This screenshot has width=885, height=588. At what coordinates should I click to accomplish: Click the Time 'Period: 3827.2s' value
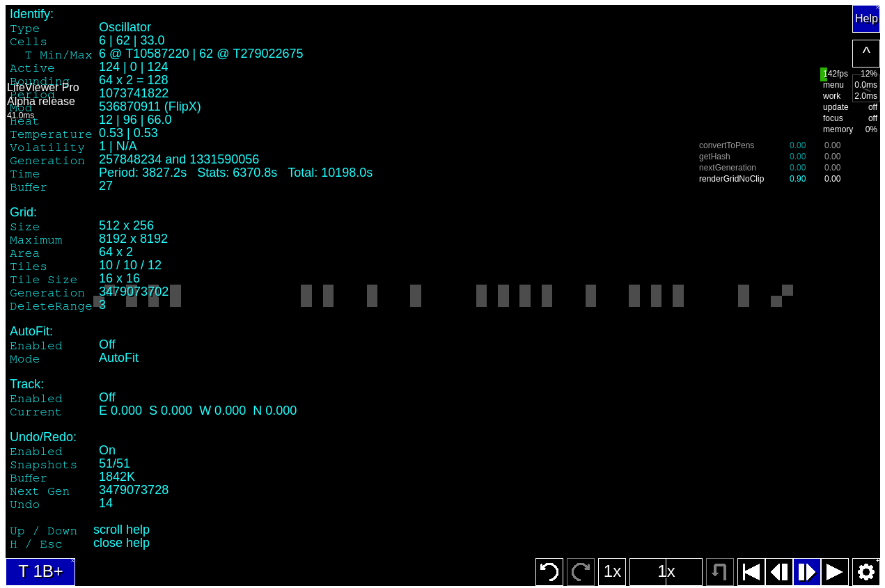click(143, 173)
